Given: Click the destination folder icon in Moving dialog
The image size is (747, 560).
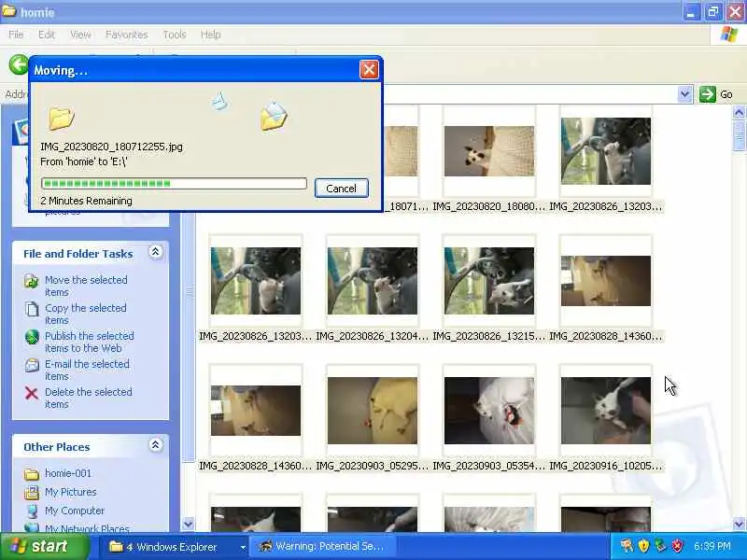Looking at the screenshot, I should click(x=274, y=116).
